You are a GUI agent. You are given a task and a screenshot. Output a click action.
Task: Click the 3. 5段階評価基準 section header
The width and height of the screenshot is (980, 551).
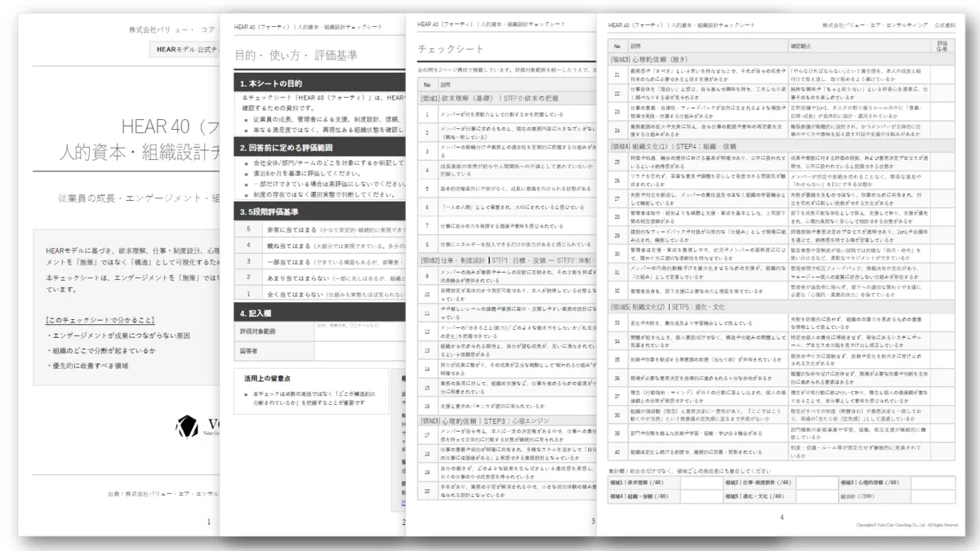(x=318, y=211)
